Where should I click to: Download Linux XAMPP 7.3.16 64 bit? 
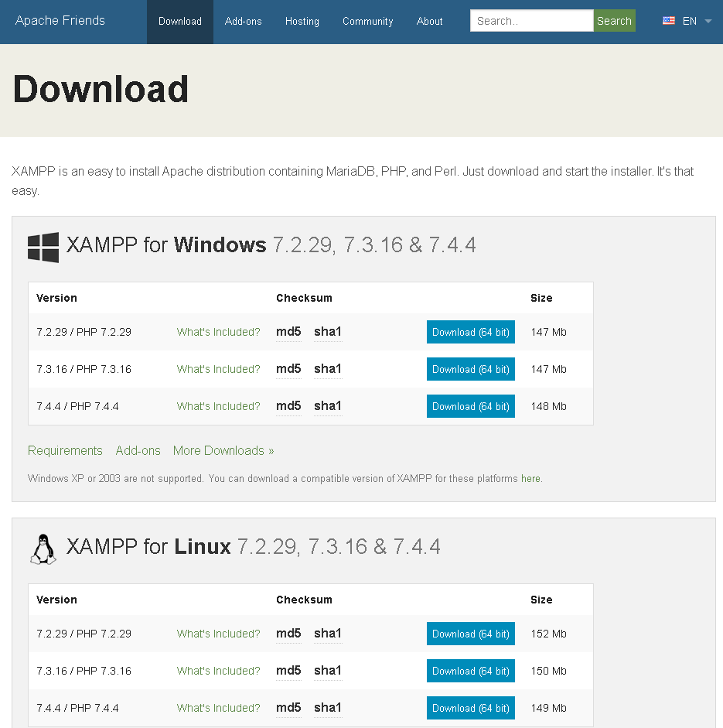[x=471, y=671]
